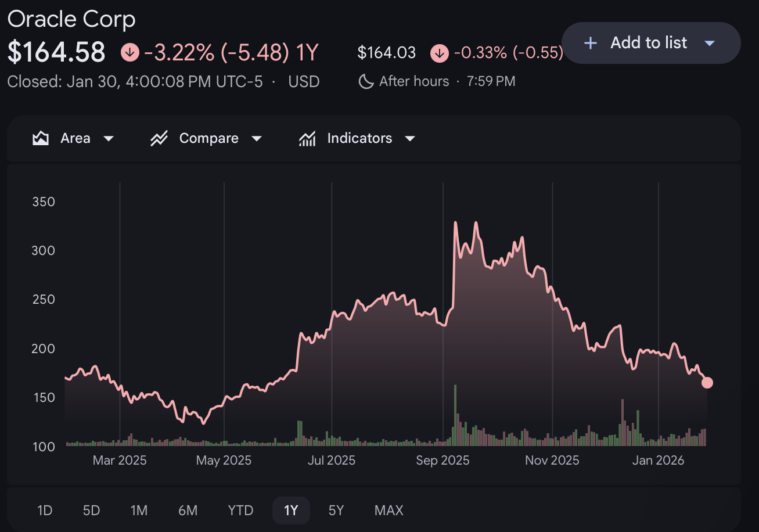Expand the Indicators dropdown arrow
759x532 pixels.
coord(410,139)
